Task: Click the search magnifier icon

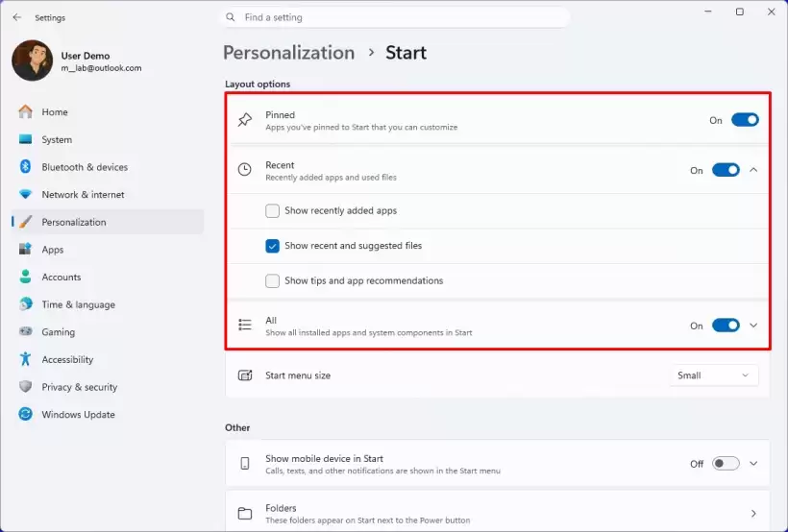Action: point(231,17)
